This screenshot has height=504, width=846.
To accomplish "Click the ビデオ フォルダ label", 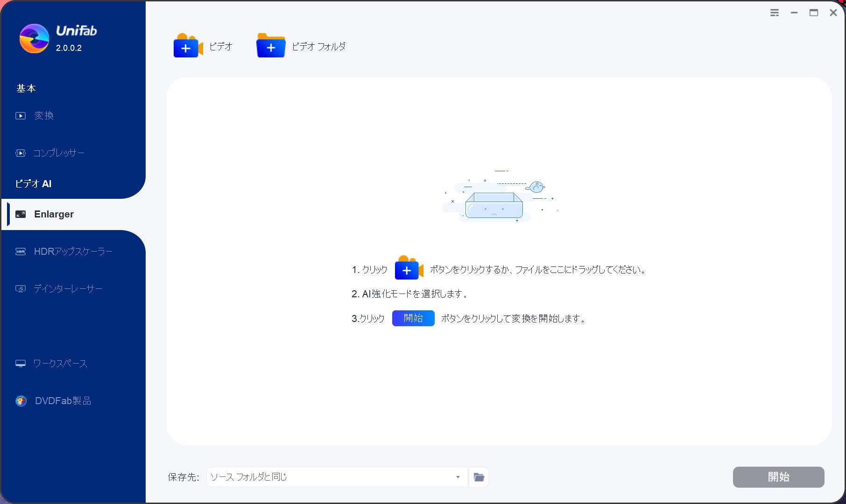I will click(319, 46).
